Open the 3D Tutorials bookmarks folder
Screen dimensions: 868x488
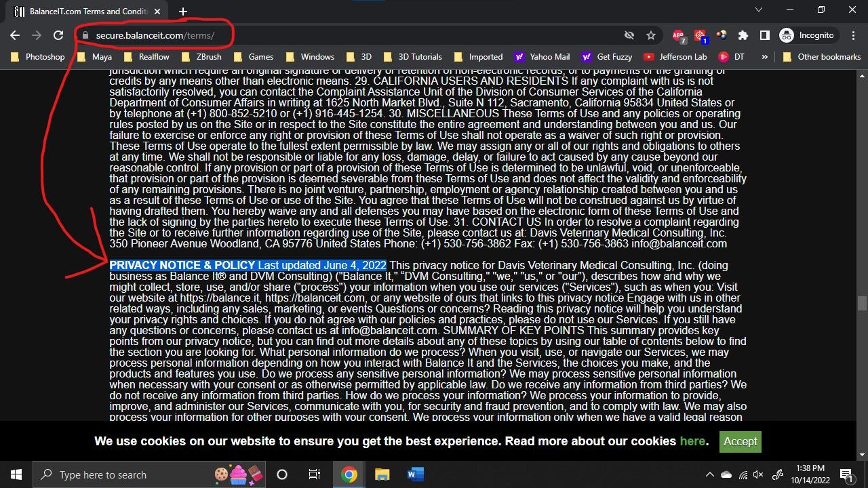click(412, 57)
